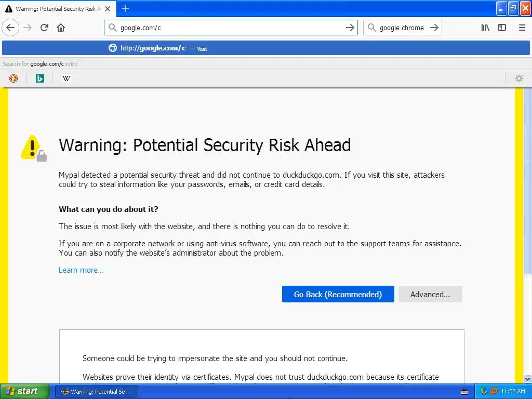Image resolution: width=532 pixels, height=399 pixels.
Task: Open the Learn more... link
Action: (81, 270)
